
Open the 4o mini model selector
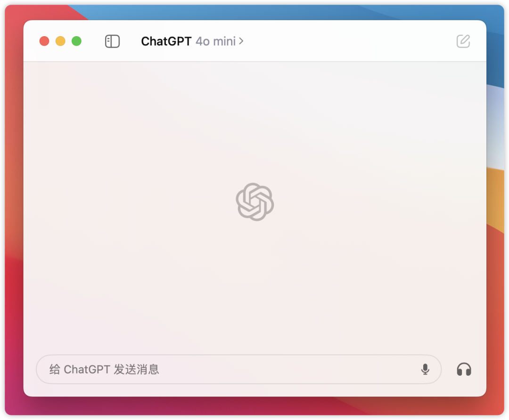(220, 41)
